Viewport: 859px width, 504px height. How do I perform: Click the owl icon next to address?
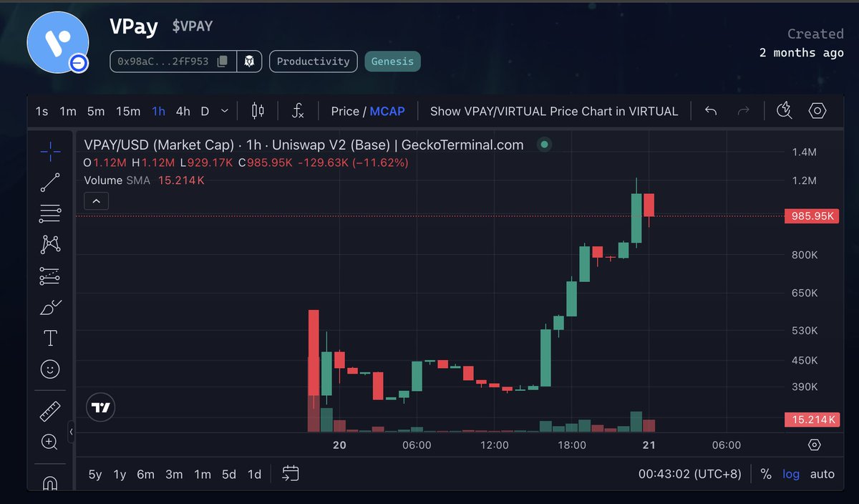[x=249, y=62]
